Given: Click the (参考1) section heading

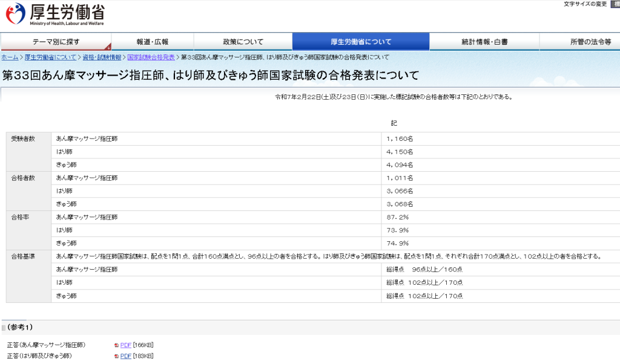Looking at the screenshot, I should coord(20,327).
